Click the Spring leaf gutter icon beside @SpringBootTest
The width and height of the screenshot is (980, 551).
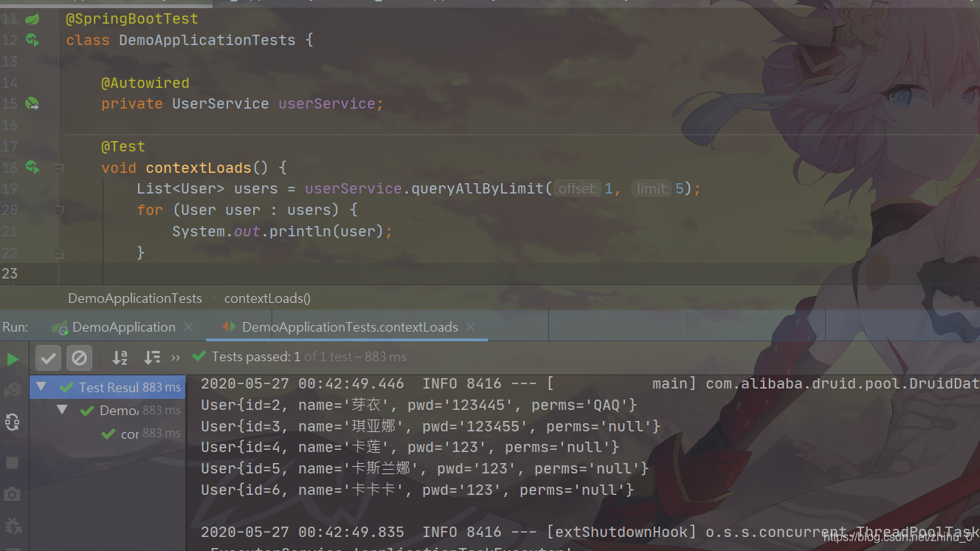(32, 18)
